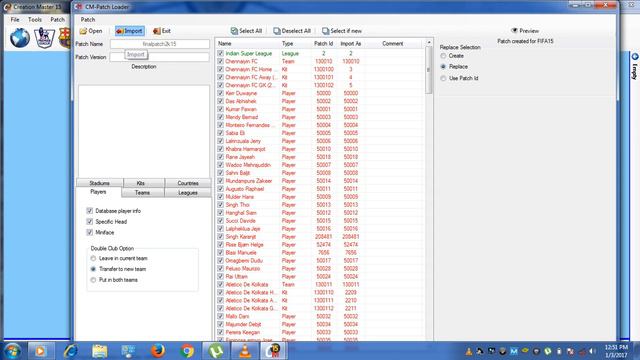This screenshot has width=640, height=360.
Task: Open Windows Explorer folder in taskbar
Action: tap(100, 351)
